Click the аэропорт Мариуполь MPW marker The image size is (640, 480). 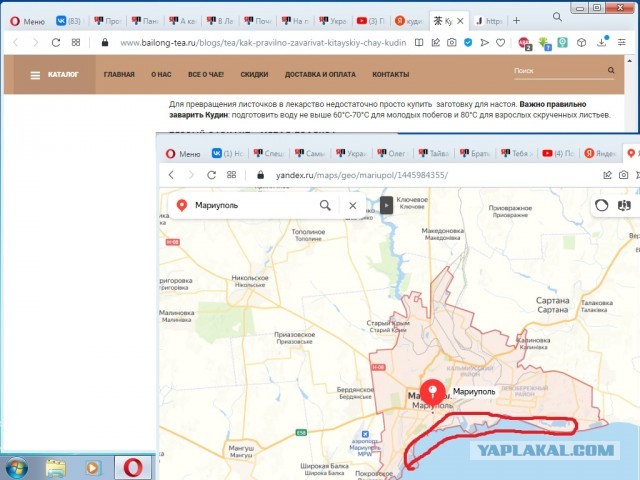365,434
